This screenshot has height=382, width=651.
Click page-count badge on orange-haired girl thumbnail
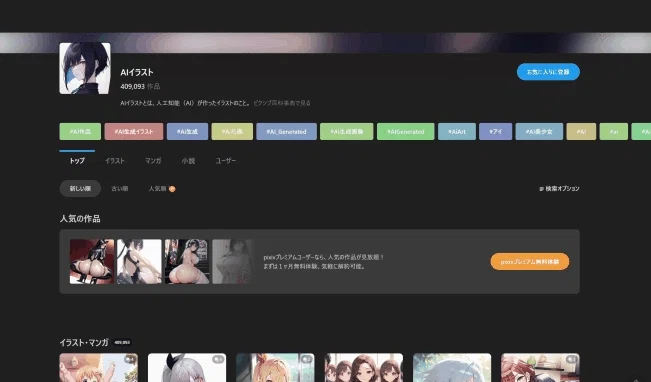tap(306, 359)
